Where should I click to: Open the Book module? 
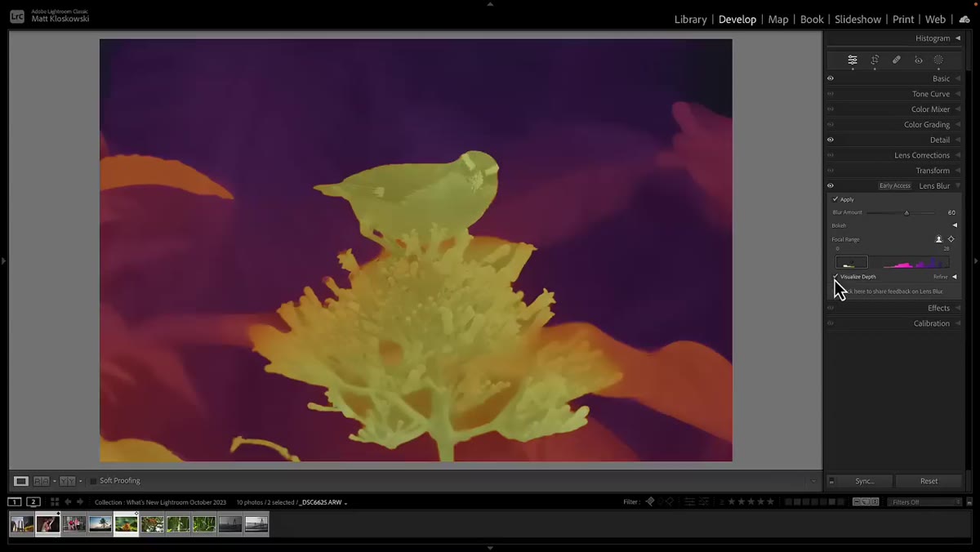tap(812, 19)
